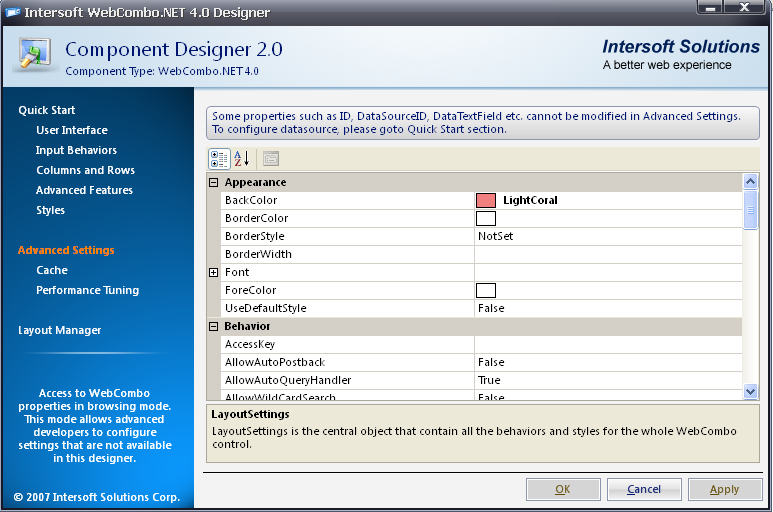773x512 pixels.
Task: Click the Cancel button
Action: coord(644,489)
